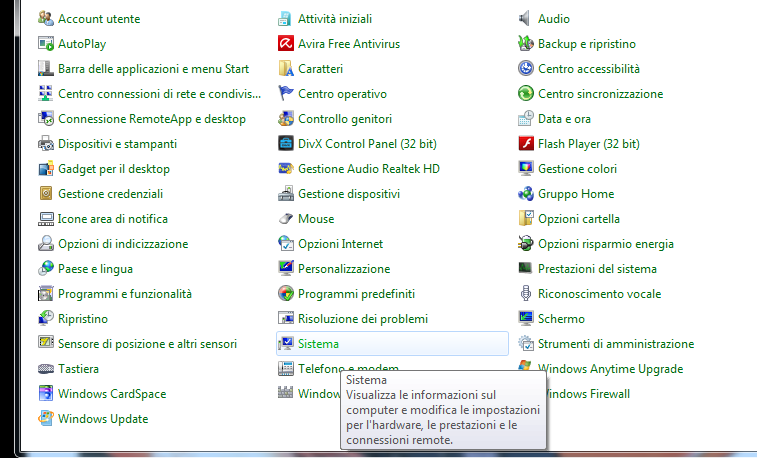Click the Data e ora clock icon
Screen dimensions: 757x458
pos(525,119)
